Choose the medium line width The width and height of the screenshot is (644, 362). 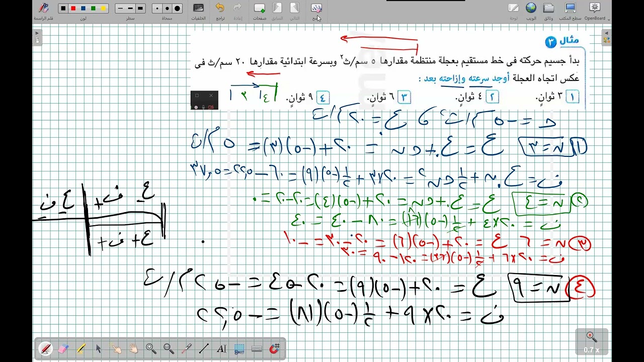point(130,9)
